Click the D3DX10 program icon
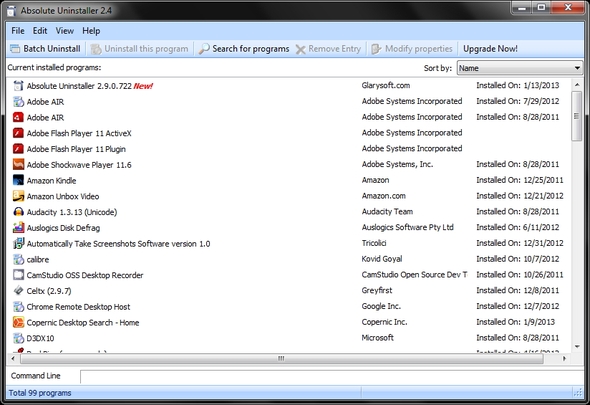This screenshot has width=590, height=405. [x=18, y=338]
